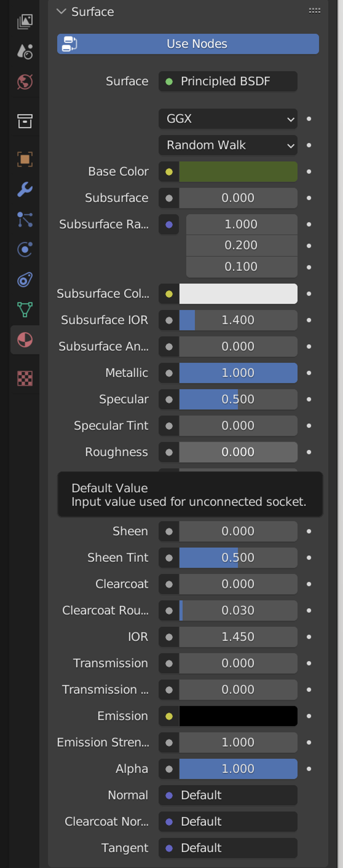Click the Roughness value field

(x=238, y=452)
